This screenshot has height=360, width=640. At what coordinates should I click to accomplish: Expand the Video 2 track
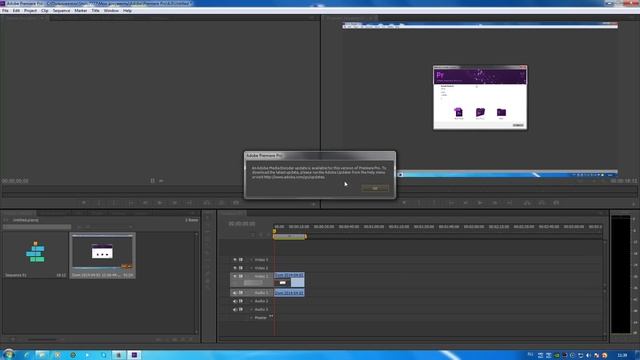point(251,268)
